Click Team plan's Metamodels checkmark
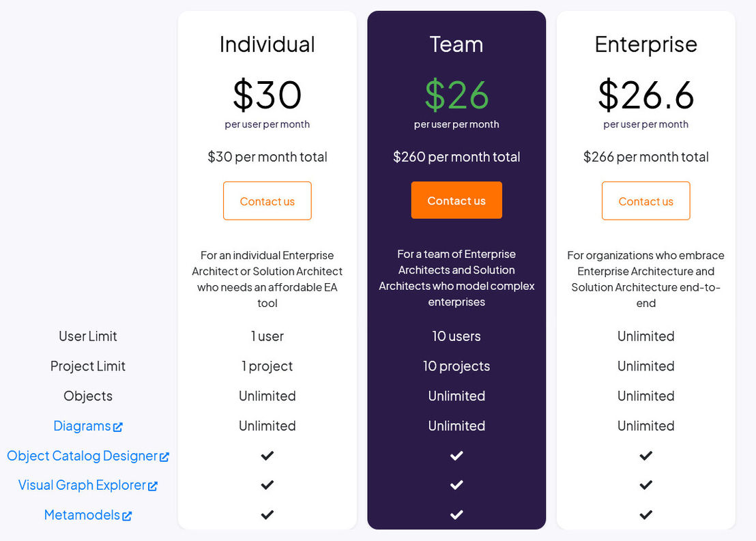The width and height of the screenshot is (756, 541). coord(456,515)
